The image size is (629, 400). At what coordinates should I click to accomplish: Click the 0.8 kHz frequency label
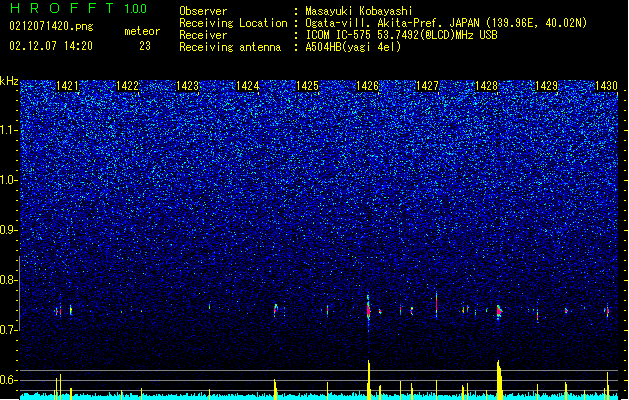tap(8, 280)
